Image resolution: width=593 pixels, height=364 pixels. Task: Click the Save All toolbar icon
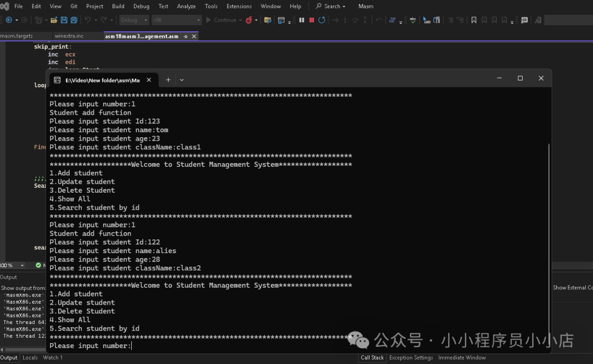74,20
